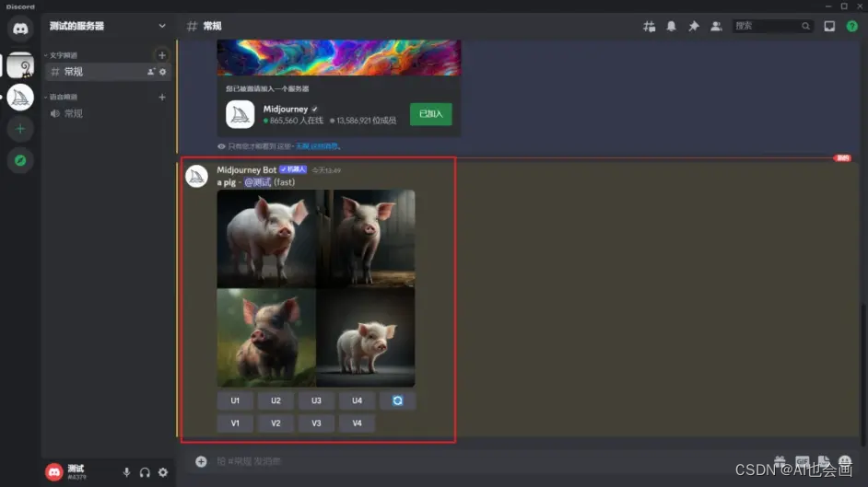868x487 pixels.
Task: Create a new voice channel
Action: pyautogui.click(x=161, y=98)
